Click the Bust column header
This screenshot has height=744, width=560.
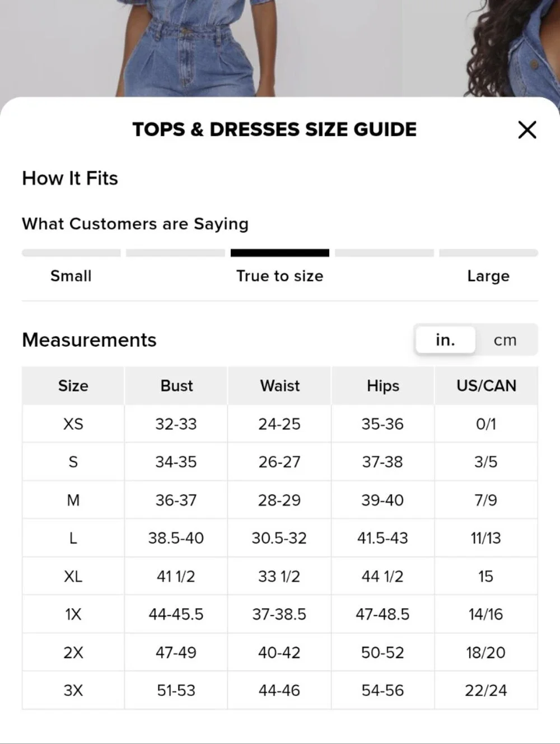pyautogui.click(x=176, y=386)
